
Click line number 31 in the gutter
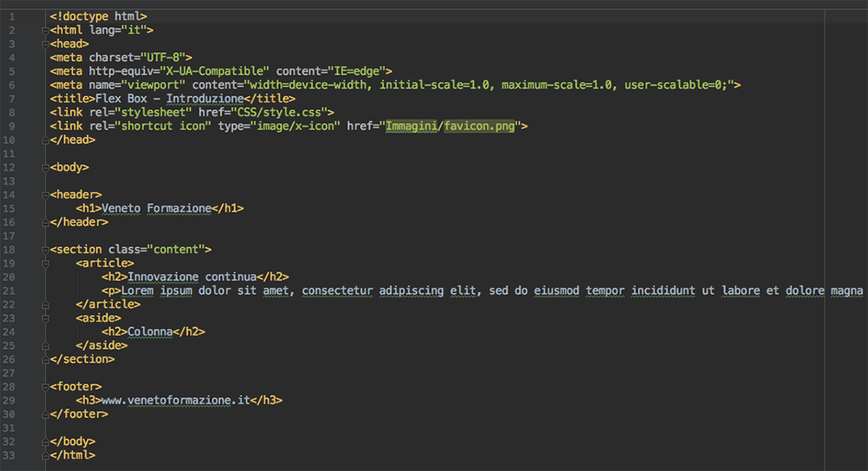tap(9, 428)
